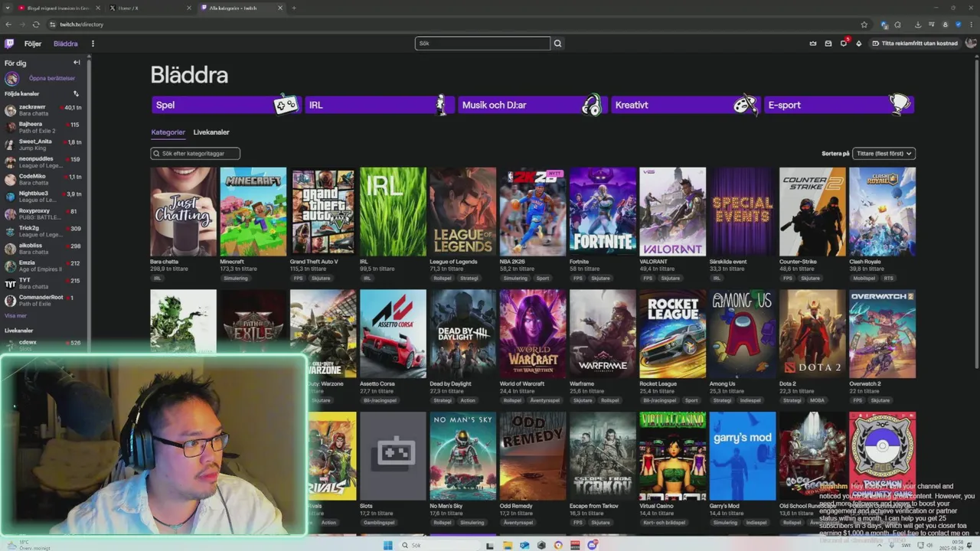Open the three-dot more menu beside Bläddra
Image resolution: width=980 pixels, height=551 pixels.
coord(93,44)
